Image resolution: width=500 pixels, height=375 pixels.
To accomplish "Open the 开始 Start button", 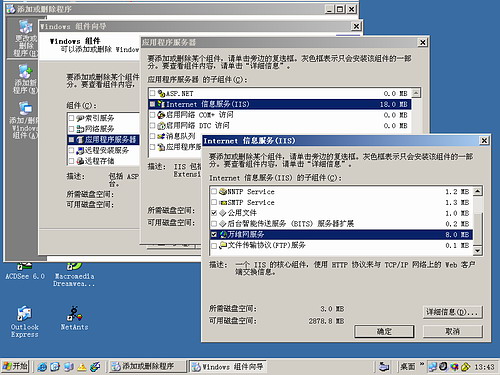I will tap(15, 366).
